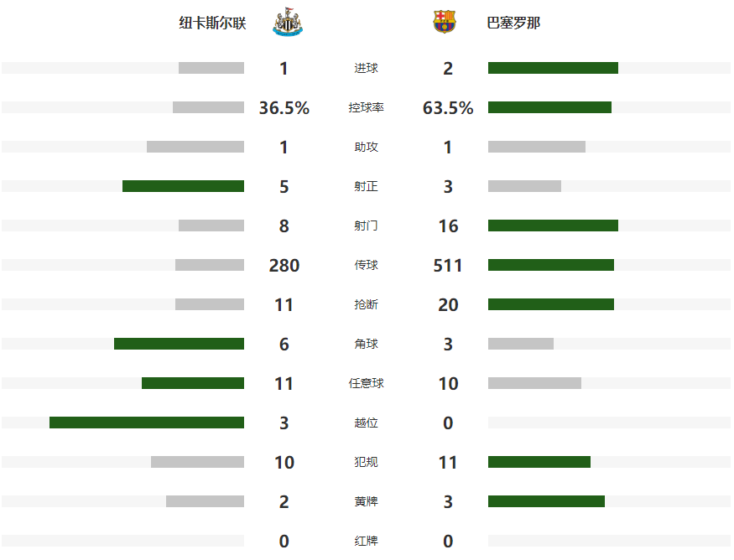Click the Newcastle United club crest
This screenshot has height=560, width=734.
pyautogui.click(x=287, y=23)
